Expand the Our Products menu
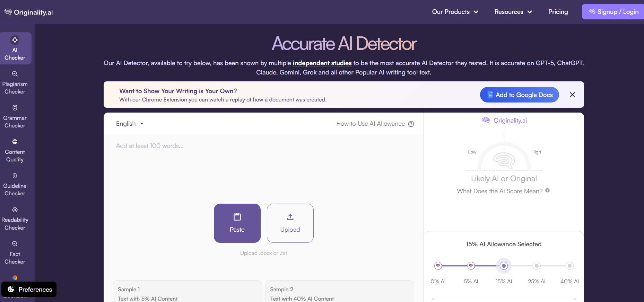The image size is (644, 302). click(455, 12)
